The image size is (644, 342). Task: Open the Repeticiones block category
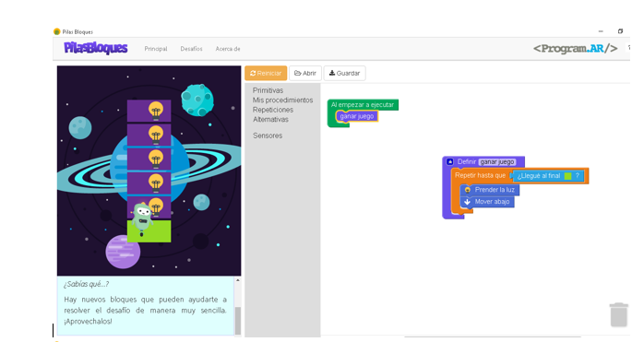tap(273, 110)
